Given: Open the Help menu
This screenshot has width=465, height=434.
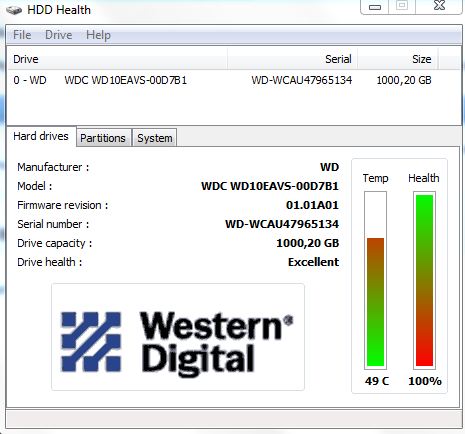Looking at the screenshot, I should 98,35.
